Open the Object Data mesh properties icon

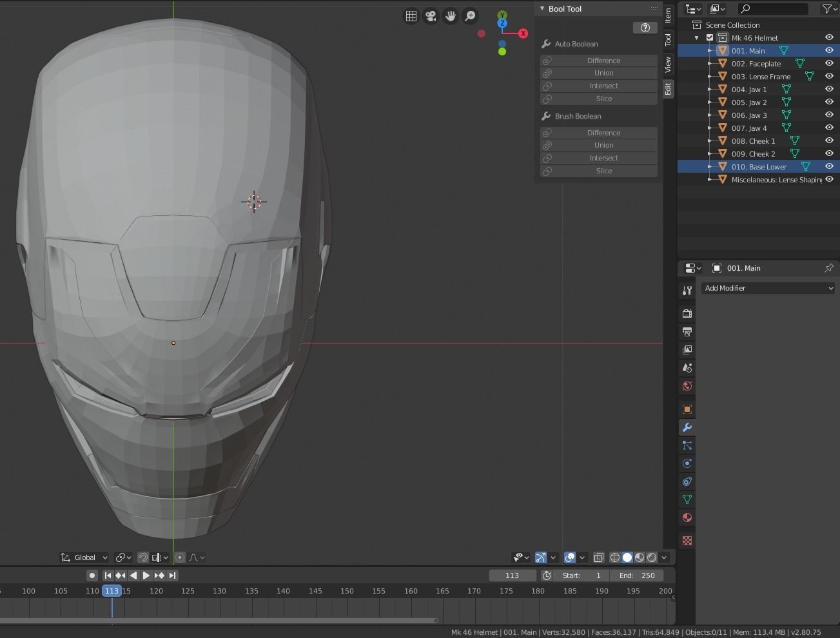(687, 499)
